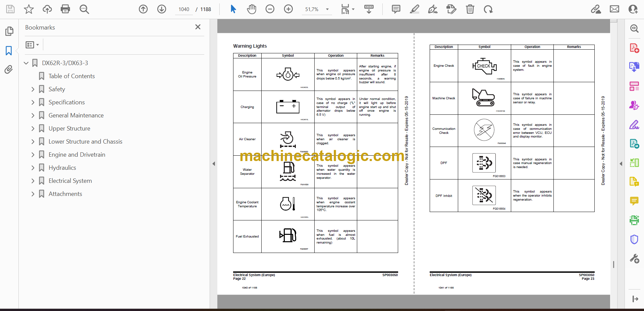
Task: Click the share with others person icon
Action: tap(633, 9)
